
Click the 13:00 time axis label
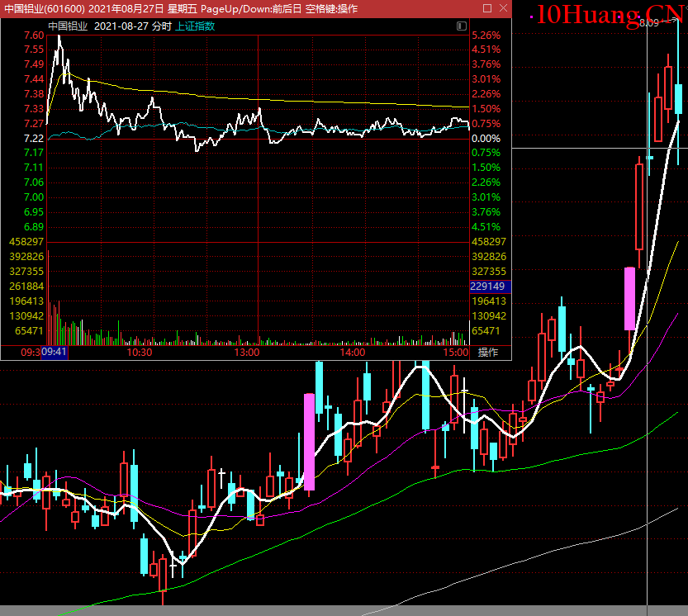click(247, 353)
